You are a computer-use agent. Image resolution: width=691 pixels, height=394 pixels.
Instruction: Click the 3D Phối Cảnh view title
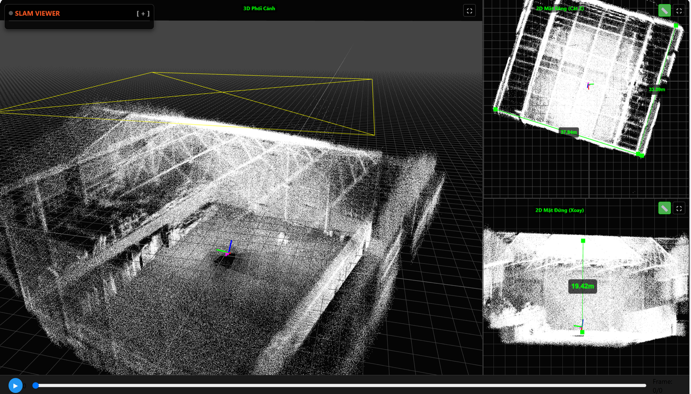point(259,8)
